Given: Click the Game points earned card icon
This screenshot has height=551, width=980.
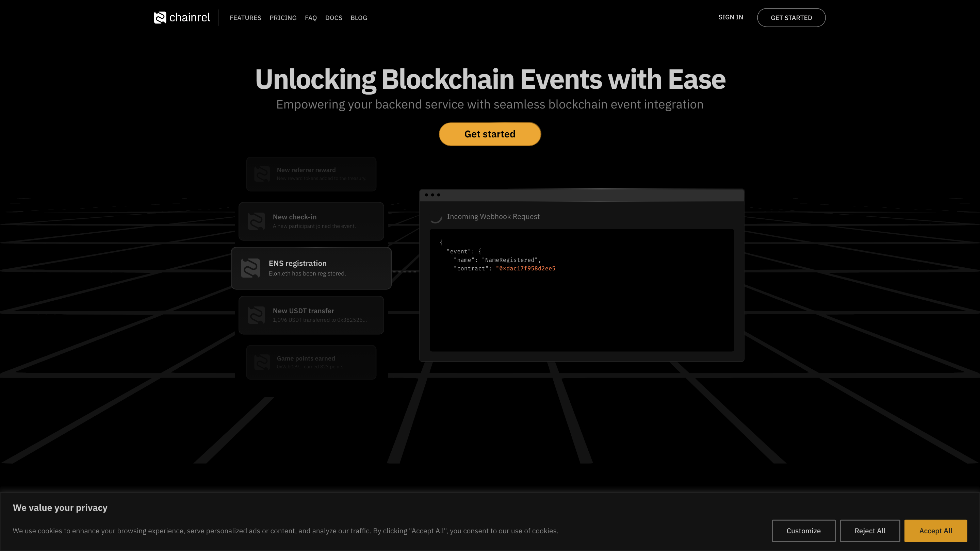Looking at the screenshot, I should point(262,362).
